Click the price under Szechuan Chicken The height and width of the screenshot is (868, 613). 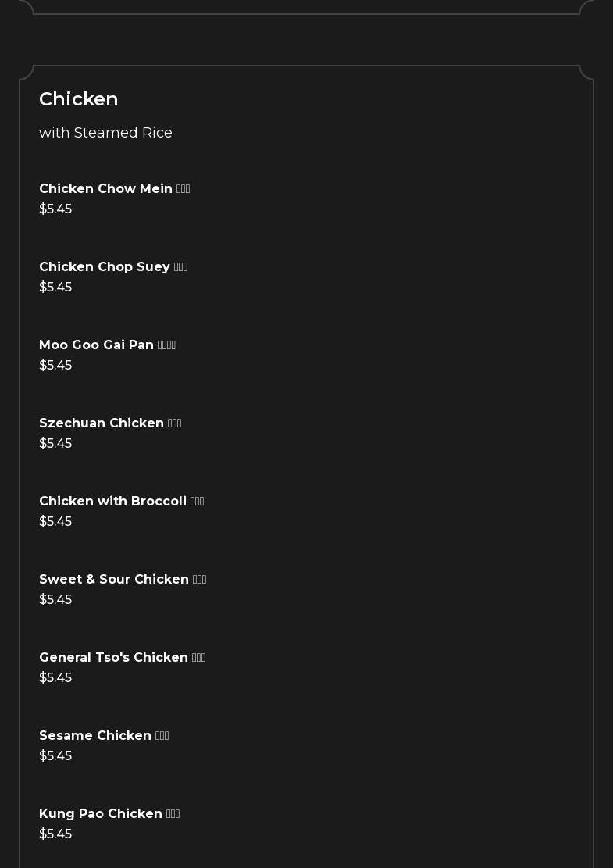(55, 444)
